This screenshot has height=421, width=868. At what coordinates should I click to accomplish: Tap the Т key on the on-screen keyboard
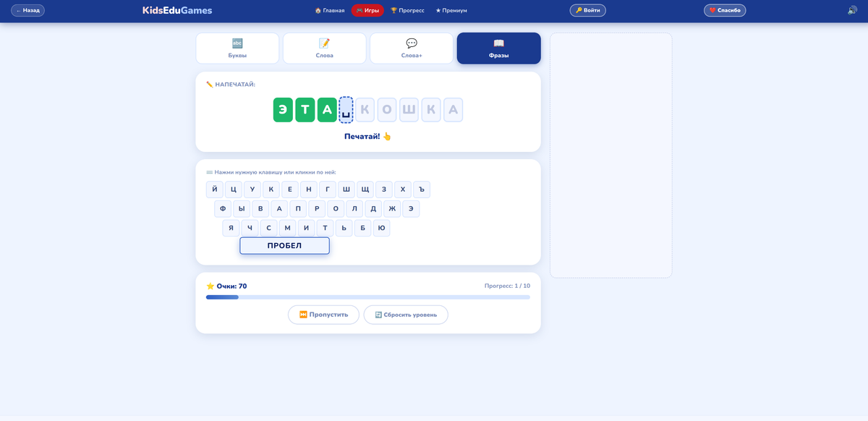point(325,228)
